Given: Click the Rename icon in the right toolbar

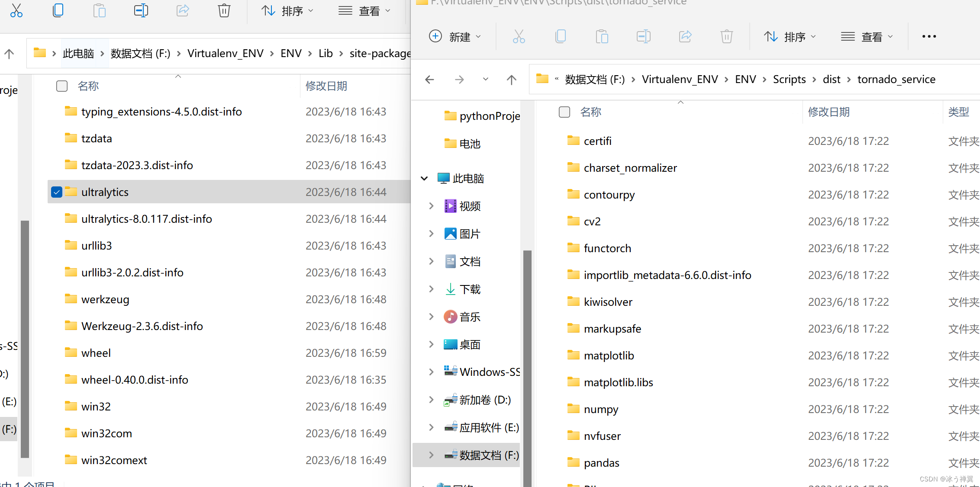Looking at the screenshot, I should [x=644, y=36].
